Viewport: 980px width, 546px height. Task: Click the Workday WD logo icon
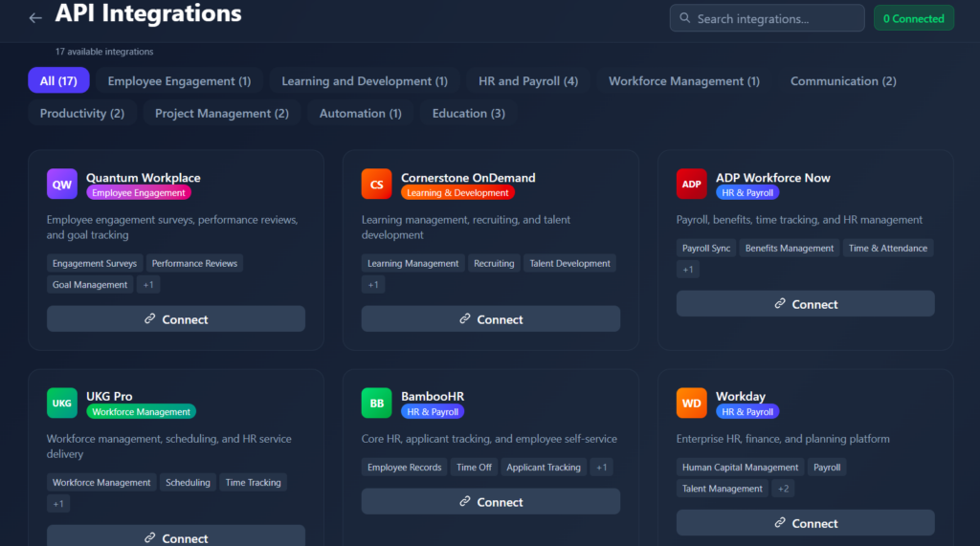click(x=691, y=403)
